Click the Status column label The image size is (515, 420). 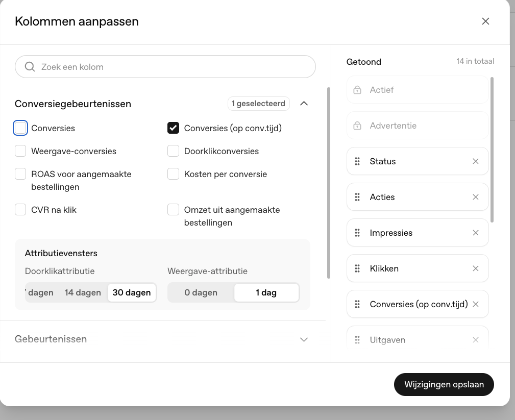[x=383, y=161]
